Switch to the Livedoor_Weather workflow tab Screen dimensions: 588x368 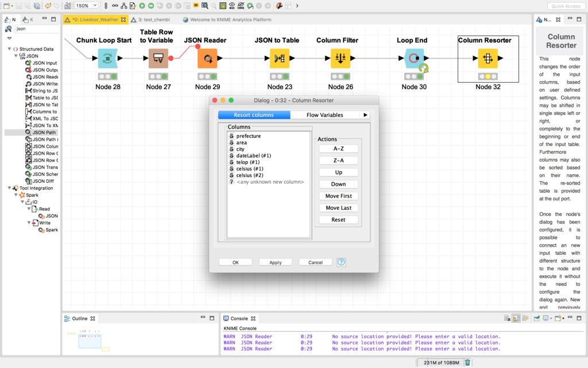coord(95,20)
